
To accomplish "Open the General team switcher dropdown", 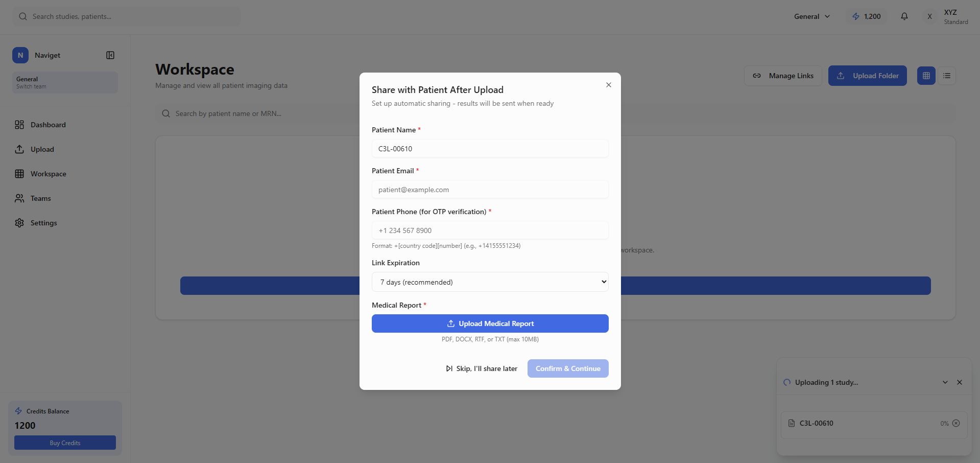I will [811, 16].
